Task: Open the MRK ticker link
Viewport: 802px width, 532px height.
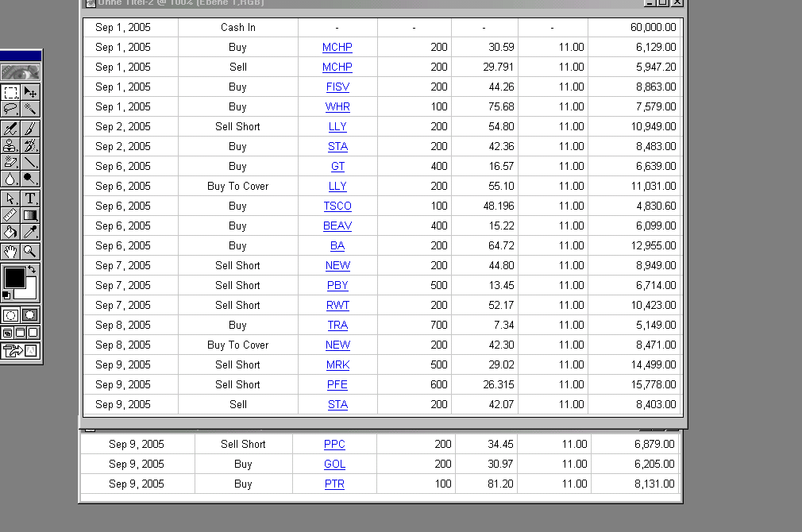Action: tap(337, 365)
